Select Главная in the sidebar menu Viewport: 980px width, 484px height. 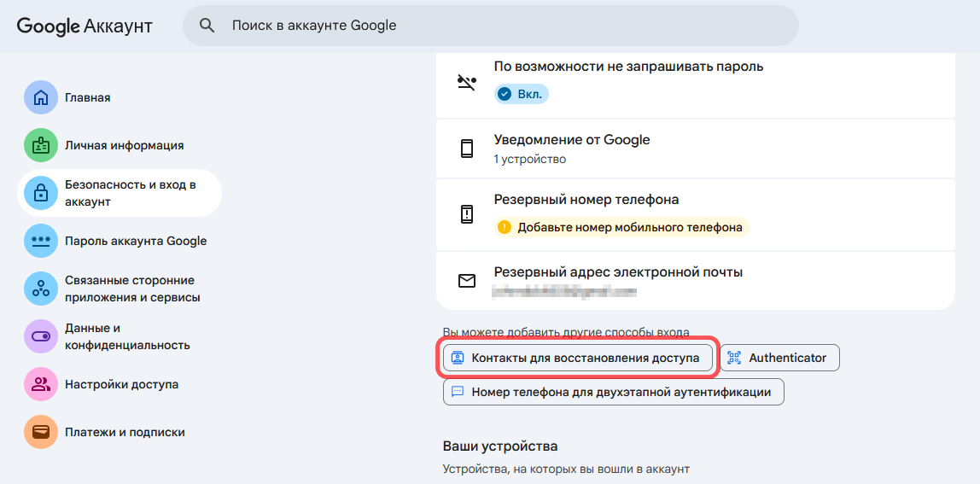point(87,98)
